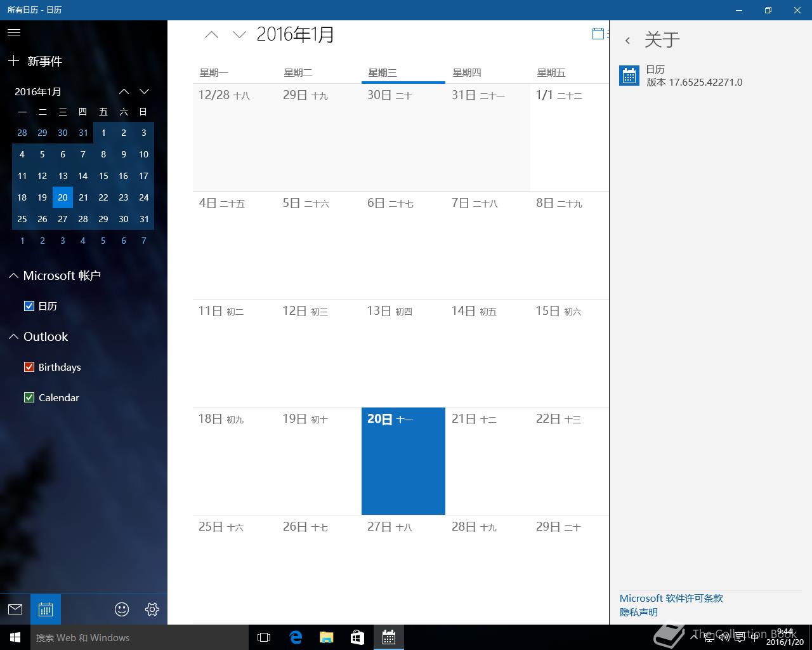Click the mini calendar 2016年1月 label
The width and height of the screenshot is (812, 650).
tap(38, 91)
